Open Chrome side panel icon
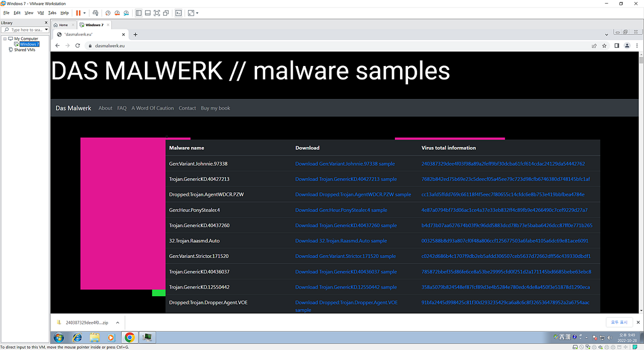 pyautogui.click(x=617, y=45)
